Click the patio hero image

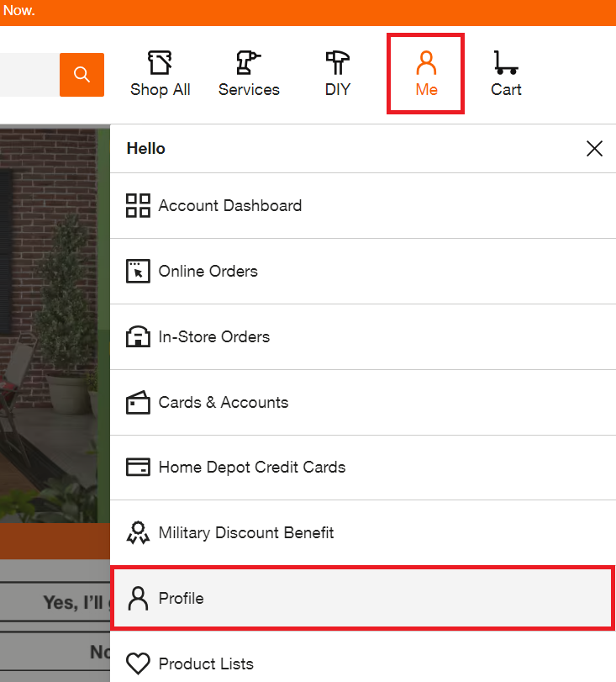(x=50, y=320)
